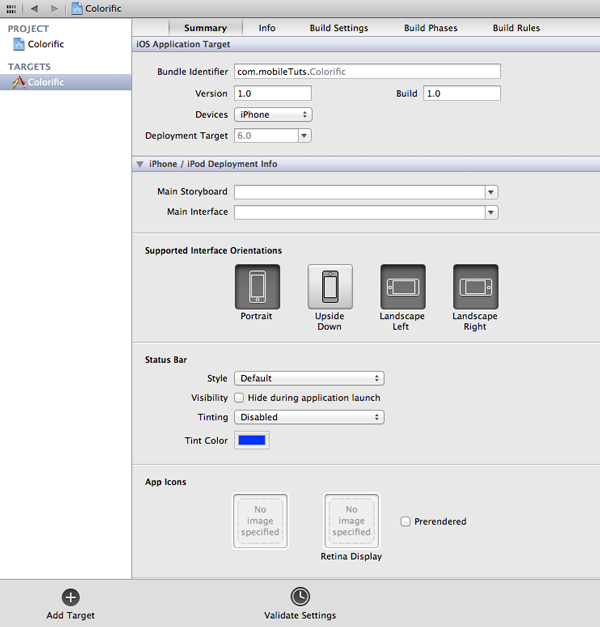Open the Main Storyboard dropdown arrow

click(491, 192)
